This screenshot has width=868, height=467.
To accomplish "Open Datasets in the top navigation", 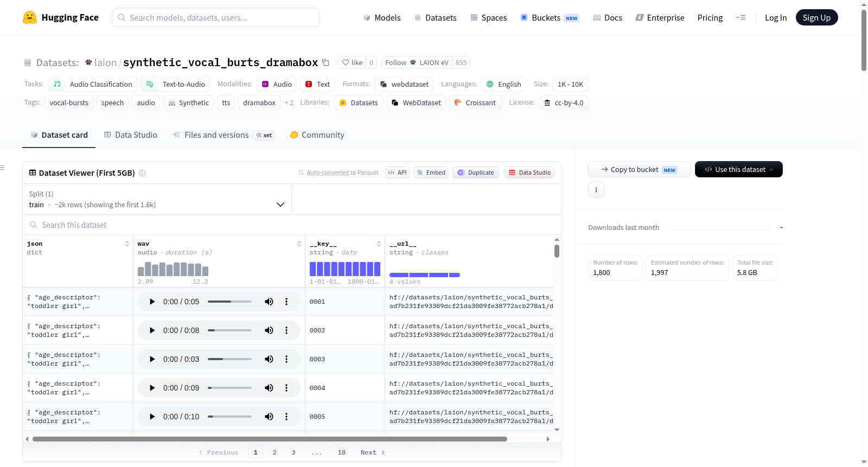I will pos(436,17).
